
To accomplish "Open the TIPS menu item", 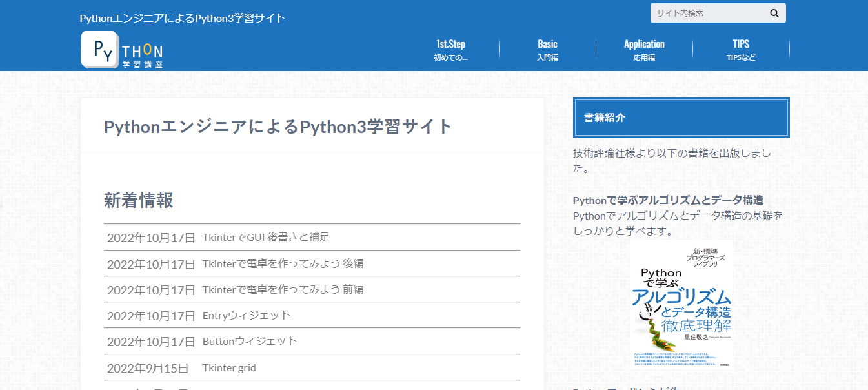I will [x=741, y=50].
